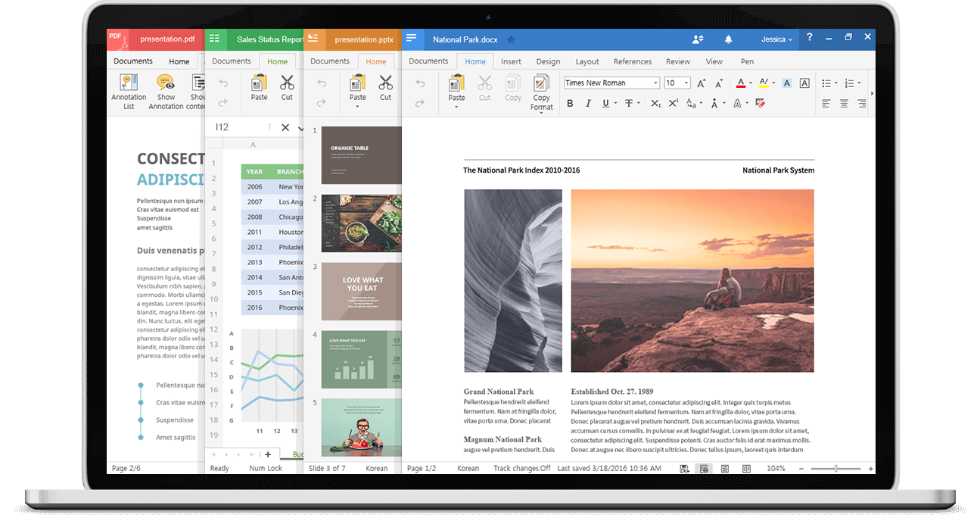Image resolution: width=980 pixels, height=515 pixels.
Task: Switch to the Design tab
Action: click(x=548, y=61)
